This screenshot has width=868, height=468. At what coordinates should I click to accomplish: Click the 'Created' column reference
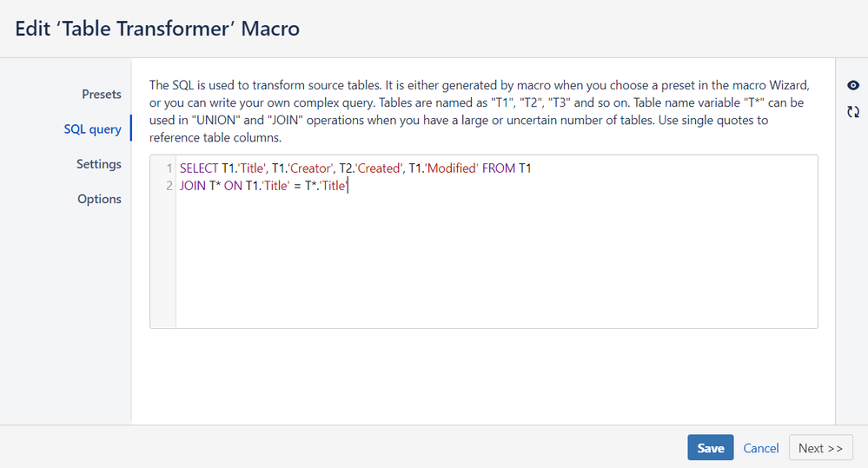pyautogui.click(x=378, y=168)
